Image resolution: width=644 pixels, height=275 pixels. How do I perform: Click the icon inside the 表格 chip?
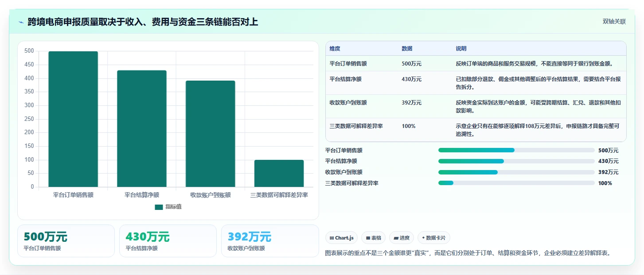368,238
